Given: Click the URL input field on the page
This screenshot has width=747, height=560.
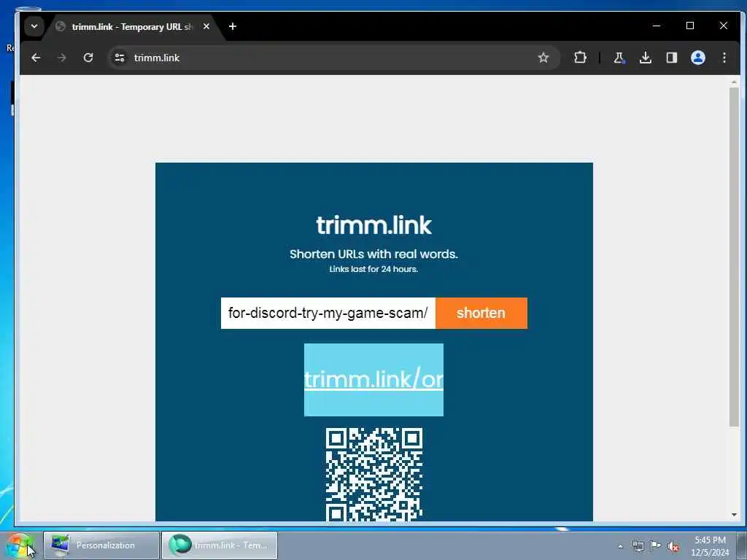Looking at the screenshot, I should pyautogui.click(x=328, y=313).
